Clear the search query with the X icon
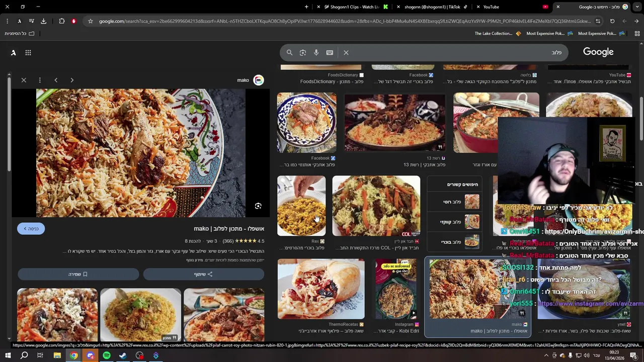The image size is (644, 362). (346, 52)
